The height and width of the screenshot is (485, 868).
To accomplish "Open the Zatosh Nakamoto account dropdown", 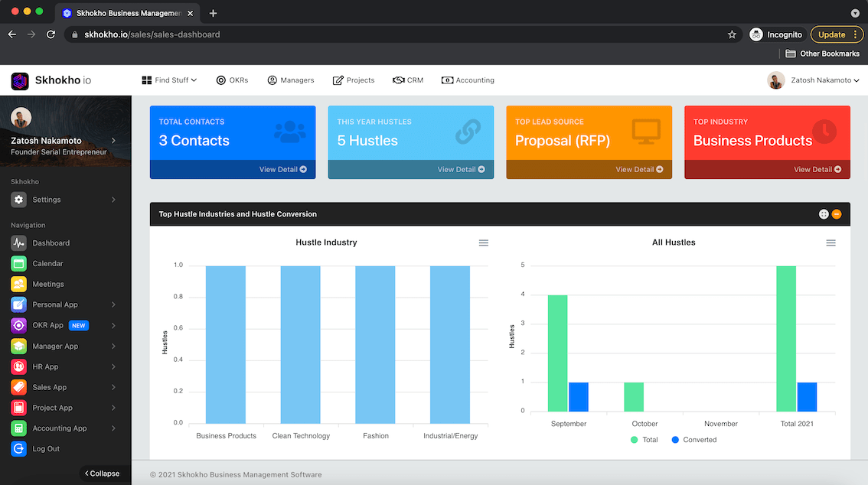I will point(825,80).
